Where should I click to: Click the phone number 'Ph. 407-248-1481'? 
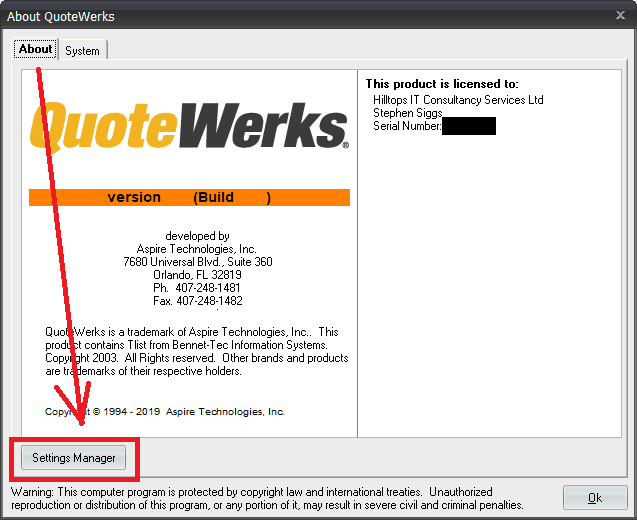[x=197, y=288]
